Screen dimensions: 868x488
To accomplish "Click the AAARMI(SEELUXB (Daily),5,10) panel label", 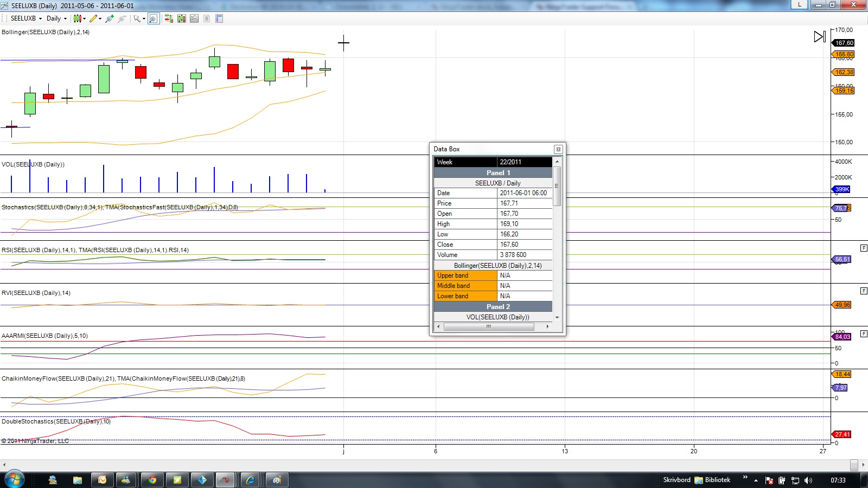I will pyautogui.click(x=44, y=336).
